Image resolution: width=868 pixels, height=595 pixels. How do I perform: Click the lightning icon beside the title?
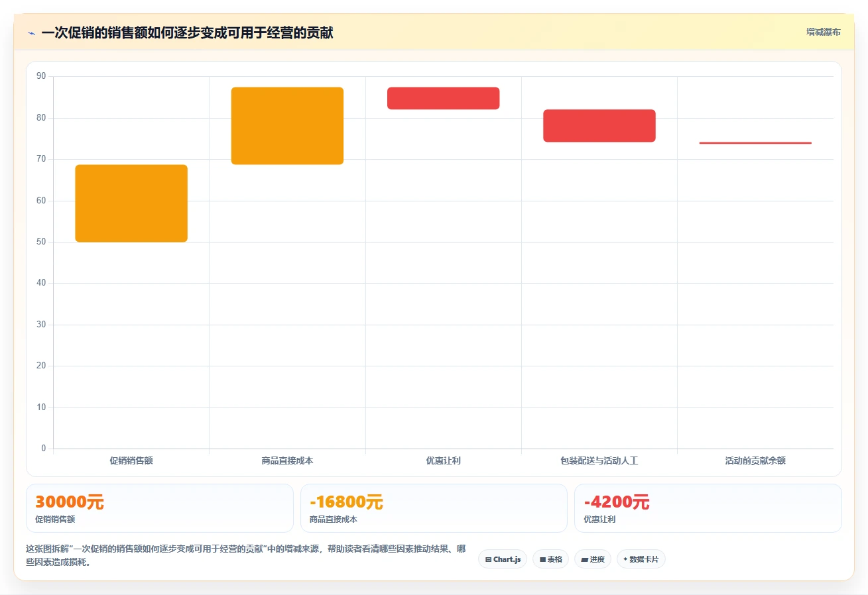coord(31,33)
